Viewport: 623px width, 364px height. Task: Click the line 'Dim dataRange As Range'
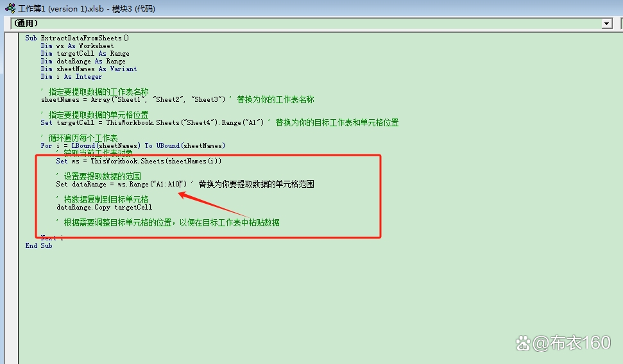tap(83, 61)
